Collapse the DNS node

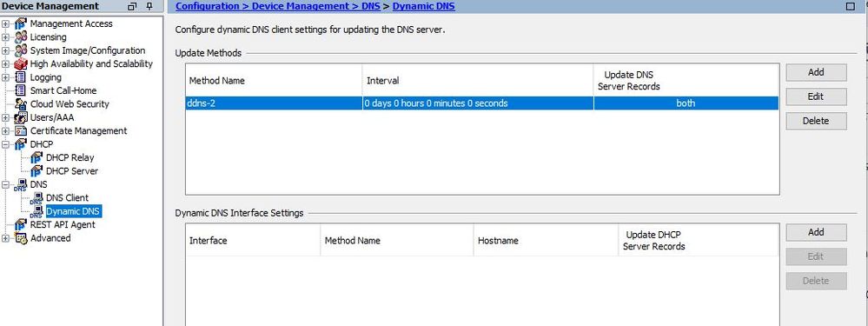[5, 184]
